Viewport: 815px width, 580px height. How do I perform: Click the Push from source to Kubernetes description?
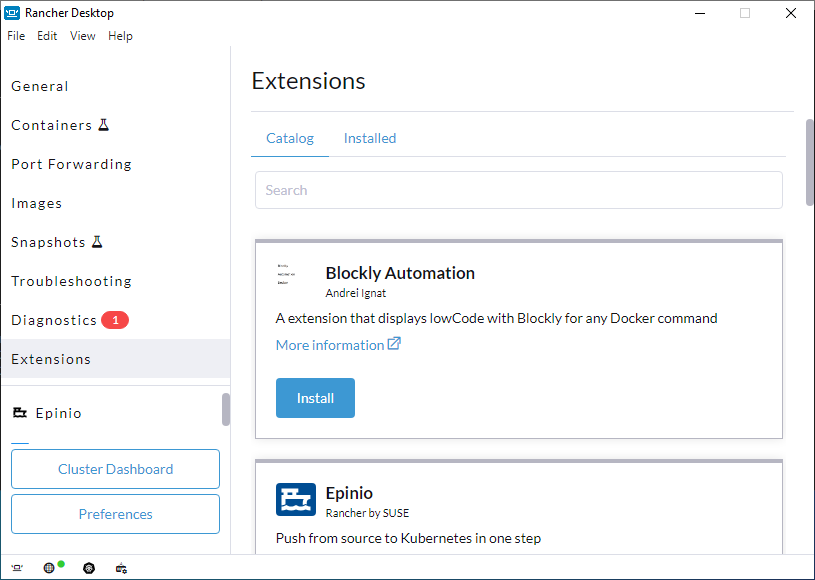(x=409, y=538)
